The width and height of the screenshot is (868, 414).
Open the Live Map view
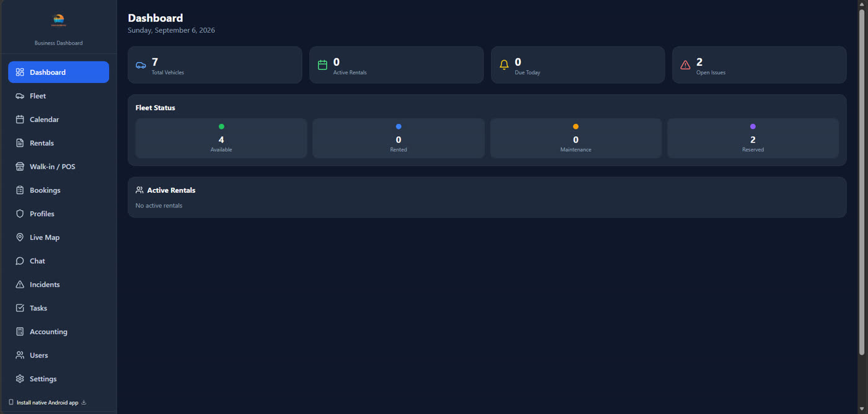[x=58, y=237]
